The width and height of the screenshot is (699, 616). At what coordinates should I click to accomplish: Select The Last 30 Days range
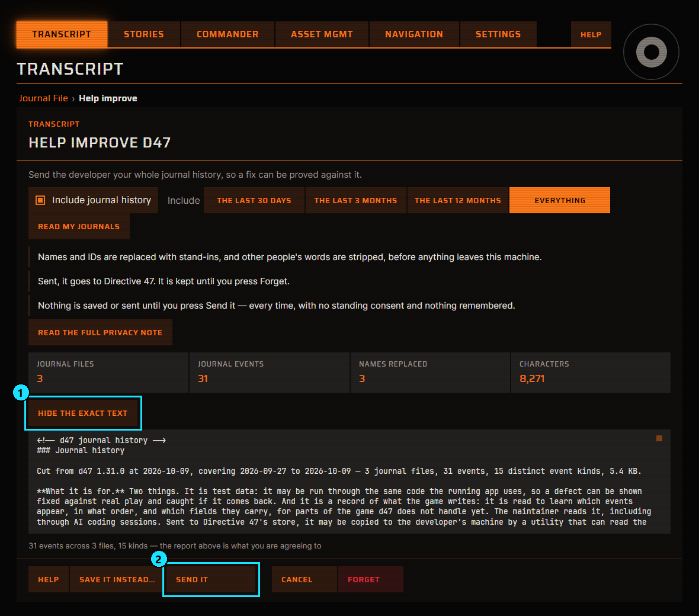pyautogui.click(x=254, y=200)
